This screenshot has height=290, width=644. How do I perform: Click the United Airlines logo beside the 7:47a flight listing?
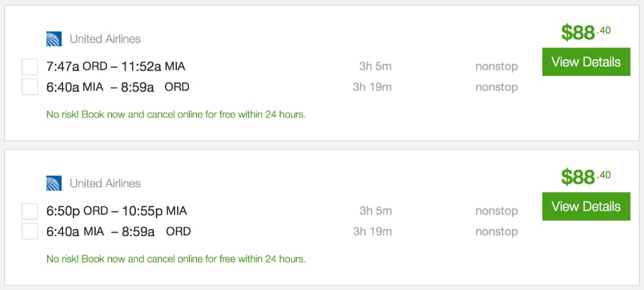[54, 39]
